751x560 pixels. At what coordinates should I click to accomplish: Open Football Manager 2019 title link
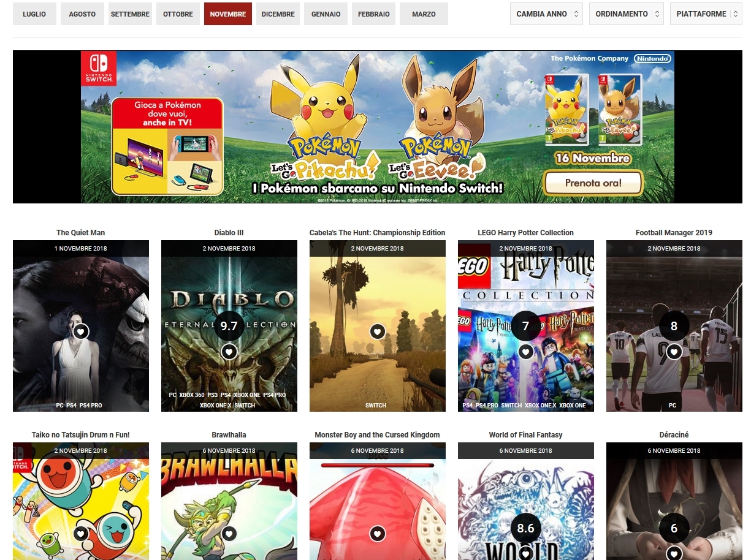point(674,233)
